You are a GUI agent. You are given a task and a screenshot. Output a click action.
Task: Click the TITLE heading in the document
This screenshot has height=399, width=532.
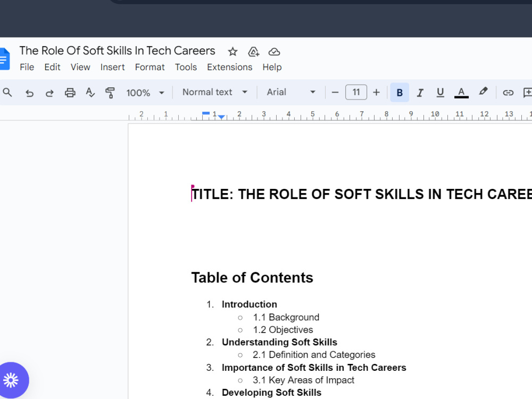click(x=362, y=194)
